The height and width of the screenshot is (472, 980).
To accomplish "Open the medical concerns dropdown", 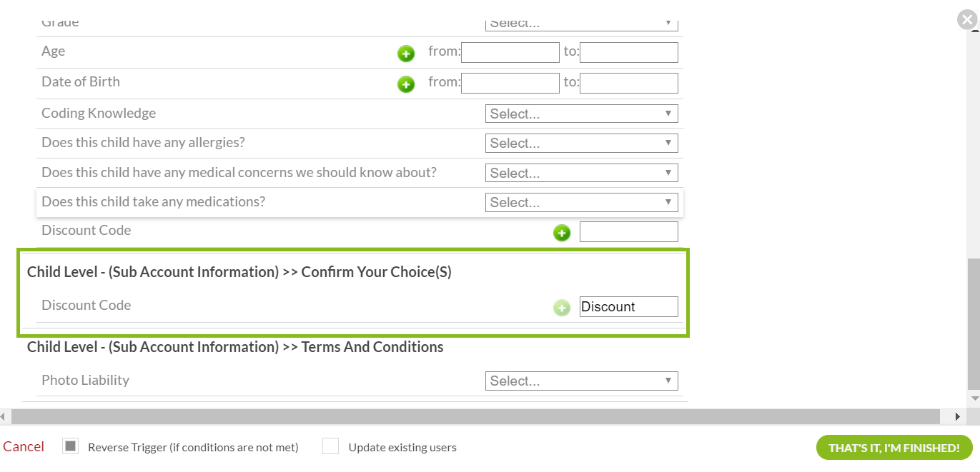I will pos(581,173).
